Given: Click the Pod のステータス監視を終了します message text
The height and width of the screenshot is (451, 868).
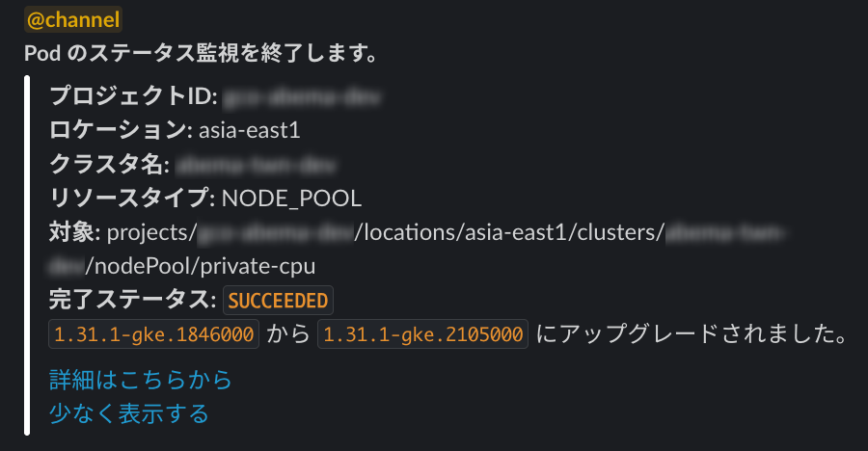Looking at the screenshot, I should point(201,53).
